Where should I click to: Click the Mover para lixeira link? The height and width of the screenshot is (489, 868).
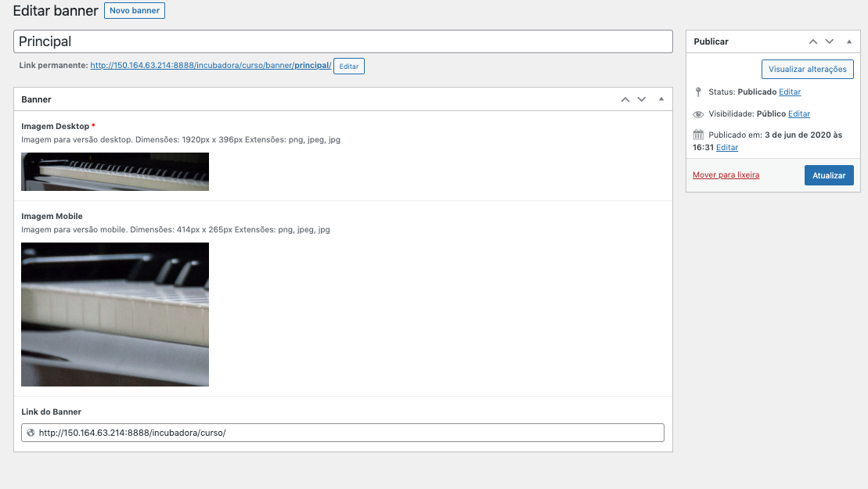(x=726, y=175)
